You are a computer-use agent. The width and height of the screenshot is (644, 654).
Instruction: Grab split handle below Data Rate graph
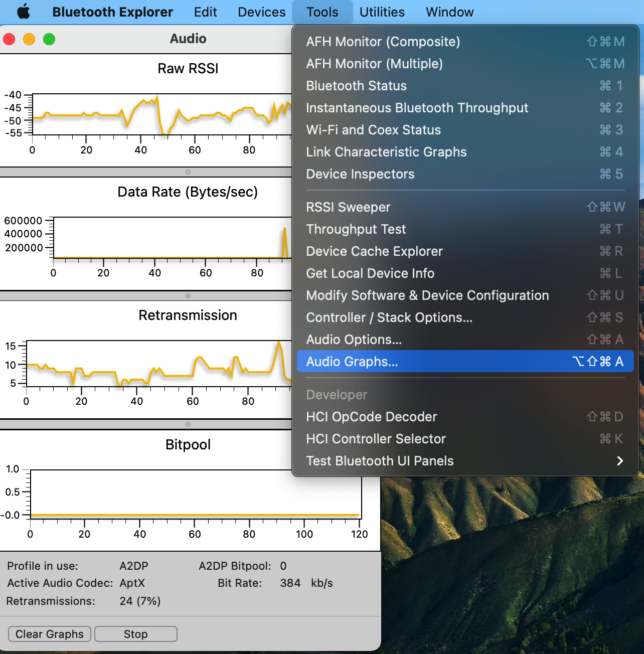pos(188,296)
